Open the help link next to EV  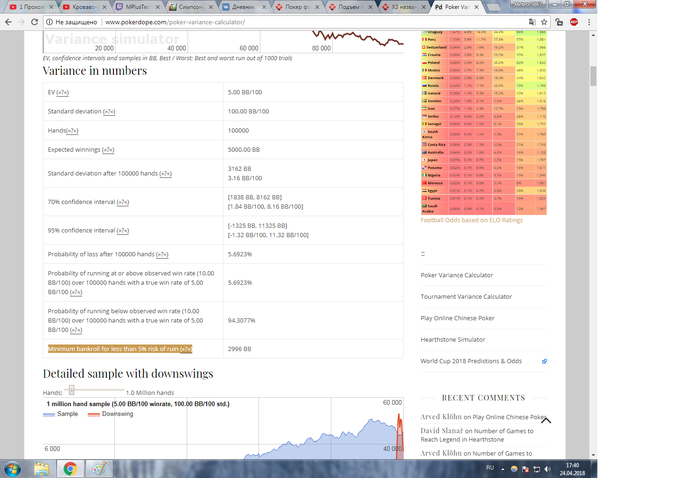coord(63,92)
